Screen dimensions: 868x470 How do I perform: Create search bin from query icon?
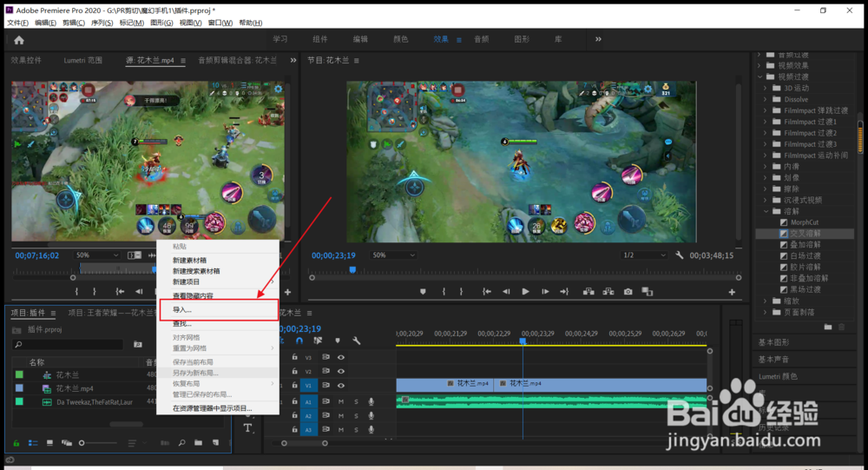[138, 345]
